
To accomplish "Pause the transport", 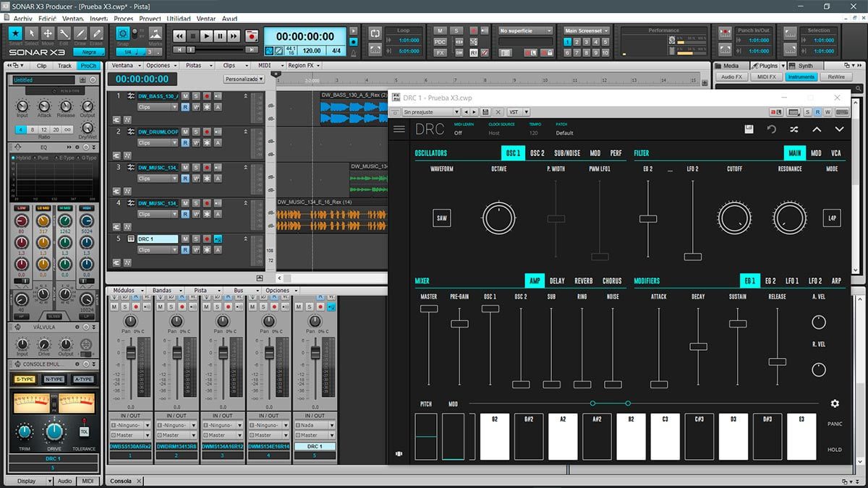I will (221, 35).
